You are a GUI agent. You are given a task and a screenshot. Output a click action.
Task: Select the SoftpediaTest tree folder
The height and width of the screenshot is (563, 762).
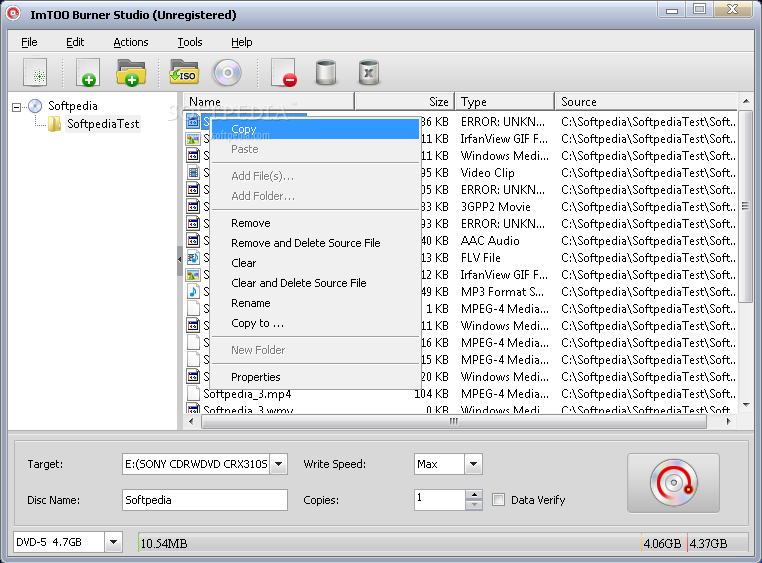[103, 124]
